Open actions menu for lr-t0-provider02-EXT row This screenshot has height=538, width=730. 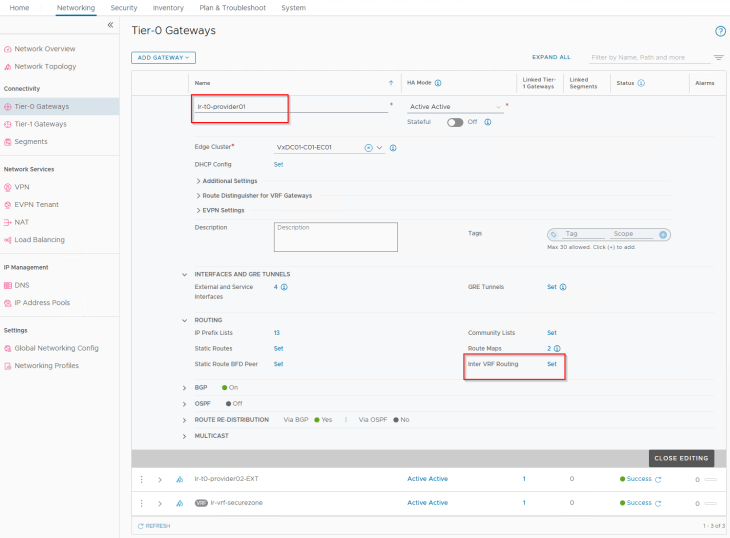point(142,479)
